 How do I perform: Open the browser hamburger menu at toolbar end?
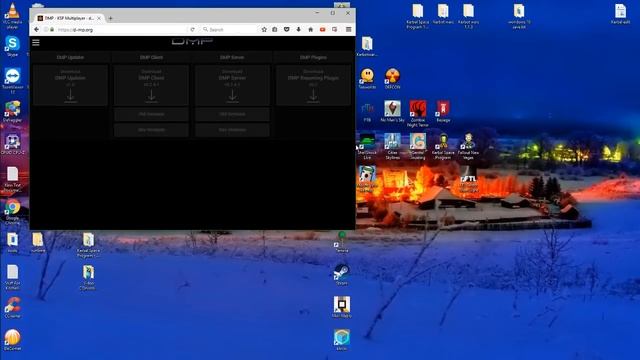[348, 30]
